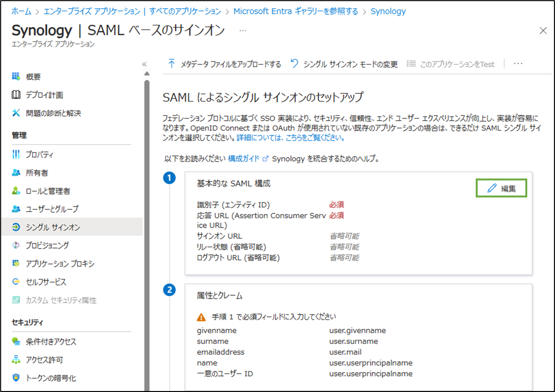Image resolution: width=555 pixels, height=392 pixels.
Task: Click the 条件付きアクセス icon
Action: tap(16, 341)
